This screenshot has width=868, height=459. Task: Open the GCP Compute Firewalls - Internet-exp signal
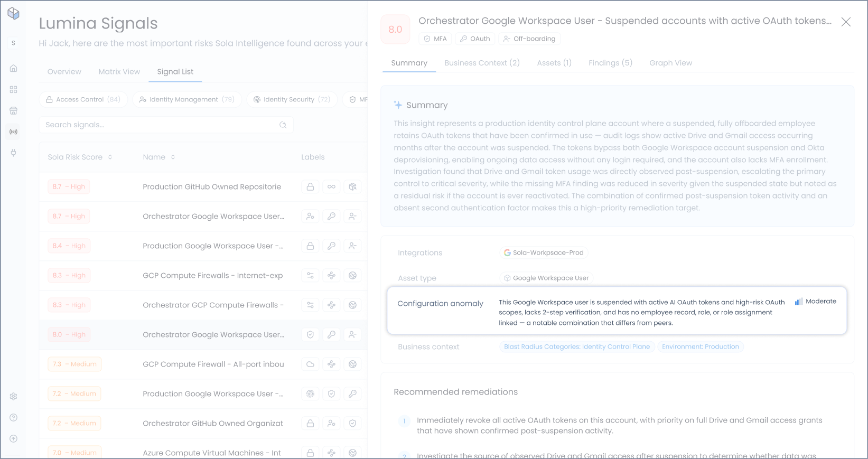[213, 275]
